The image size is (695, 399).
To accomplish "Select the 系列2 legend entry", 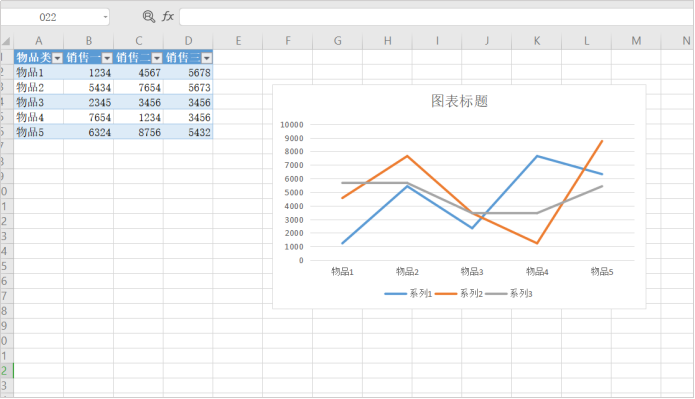I will pyautogui.click(x=459, y=293).
